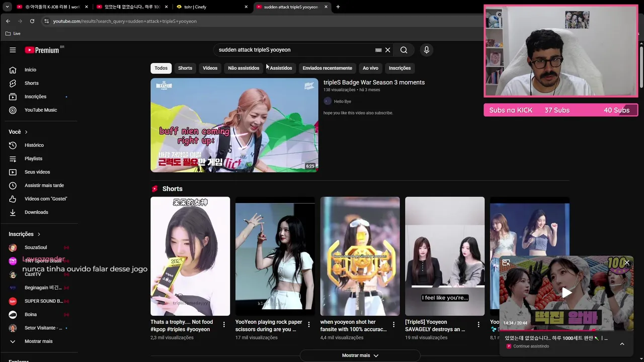The height and width of the screenshot is (362, 644).
Task: Open a new browser tab
Action: [x=338, y=7]
